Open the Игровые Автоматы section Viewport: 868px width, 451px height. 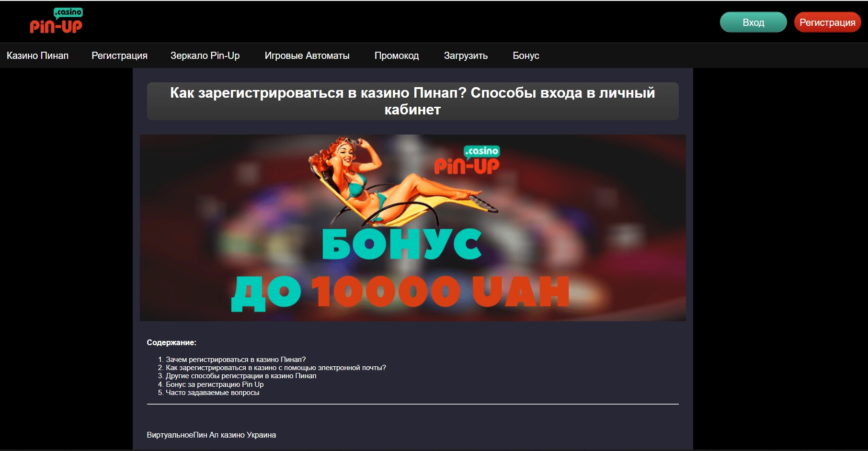coord(307,56)
